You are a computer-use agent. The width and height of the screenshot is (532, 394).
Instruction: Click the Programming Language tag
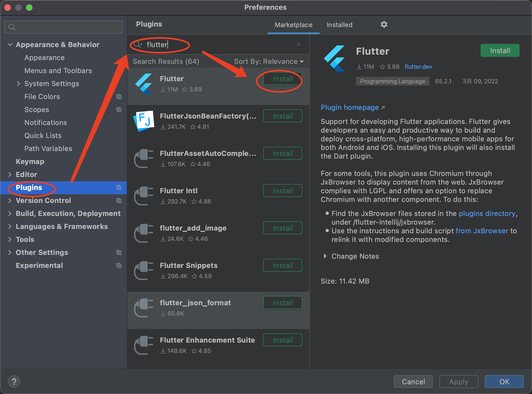(x=392, y=81)
